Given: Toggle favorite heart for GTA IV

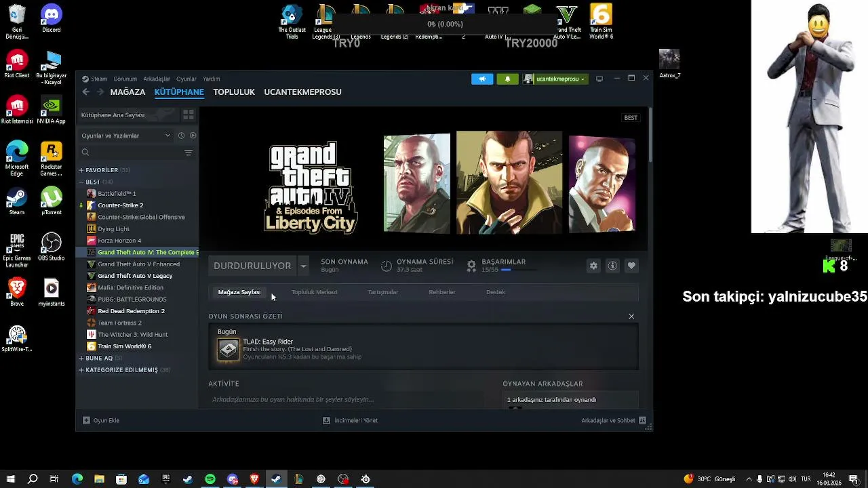Looking at the screenshot, I should coord(631,266).
